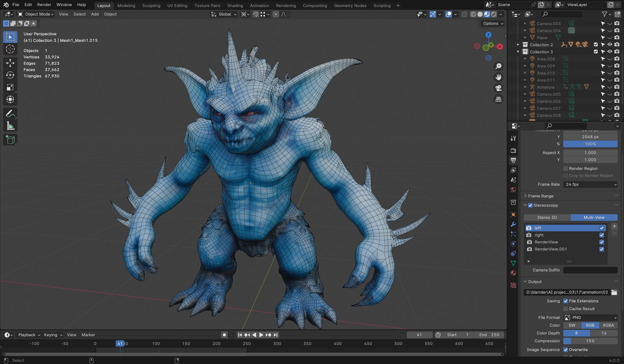This screenshot has width=624, height=364.
Task: Open the Material properties tab icon
Action: pos(513,273)
